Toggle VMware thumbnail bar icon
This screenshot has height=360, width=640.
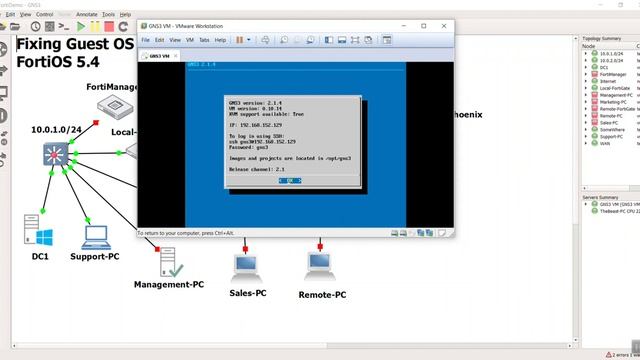342,40
